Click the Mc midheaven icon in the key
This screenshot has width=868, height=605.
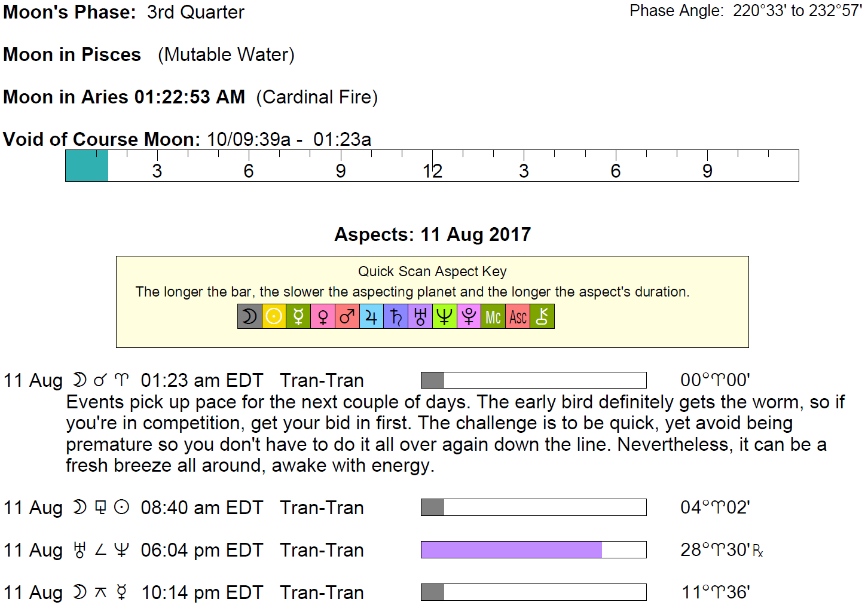click(x=493, y=317)
